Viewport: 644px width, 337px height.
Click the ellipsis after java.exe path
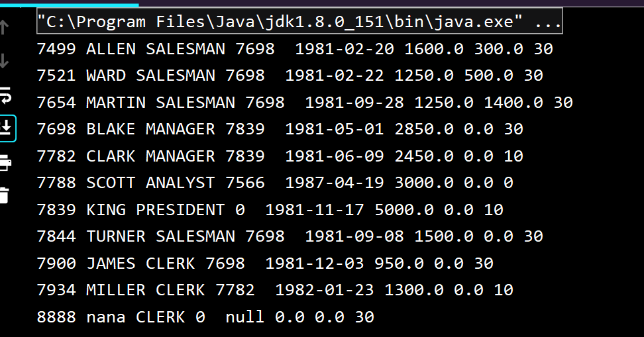tap(548, 21)
